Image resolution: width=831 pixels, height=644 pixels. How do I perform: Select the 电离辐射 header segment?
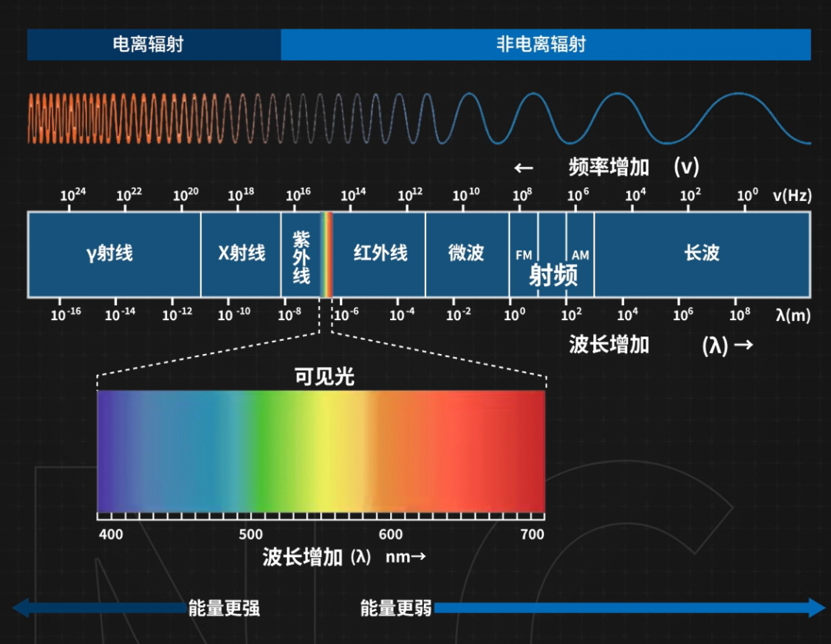click(x=154, y=45)
